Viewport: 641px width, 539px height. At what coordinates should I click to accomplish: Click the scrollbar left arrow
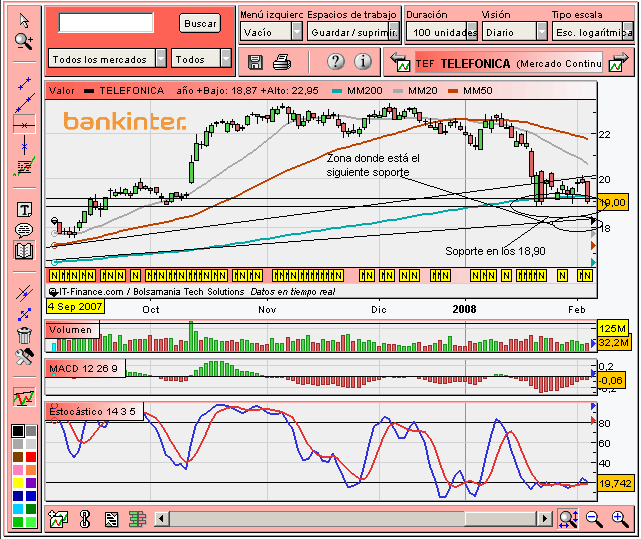click(x=161, y=519)
